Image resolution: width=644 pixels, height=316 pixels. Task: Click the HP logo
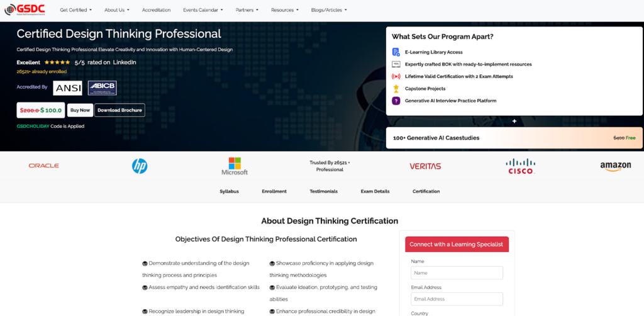(x=140, y=166)
